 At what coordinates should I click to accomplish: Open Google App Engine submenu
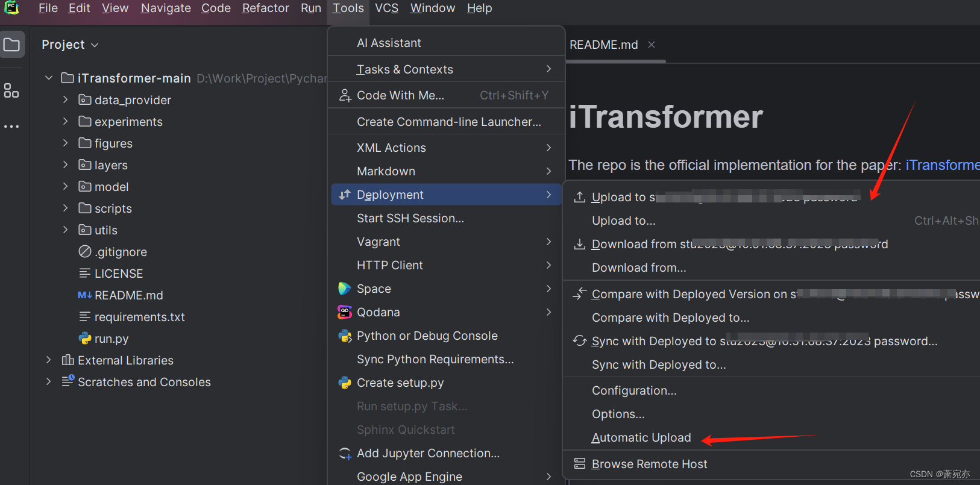click(x=446, y=476)
